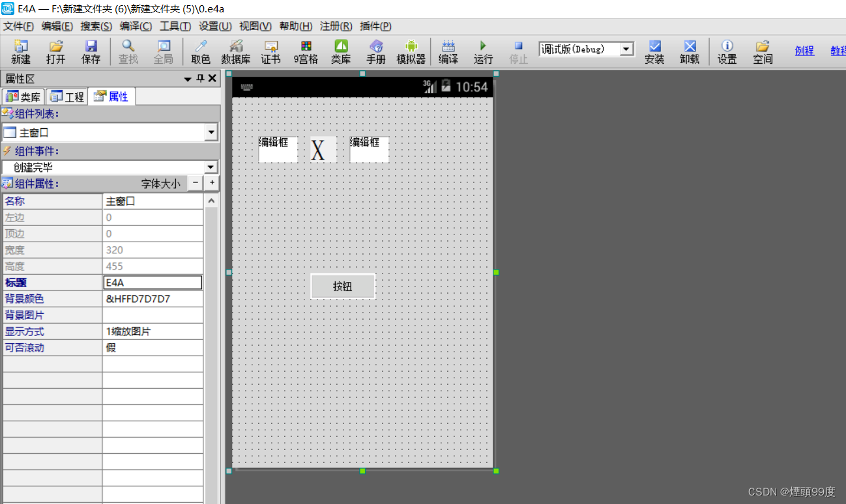Open the 工具(T) menu
This screenshot has width=846, height=504.
(175, 26)
